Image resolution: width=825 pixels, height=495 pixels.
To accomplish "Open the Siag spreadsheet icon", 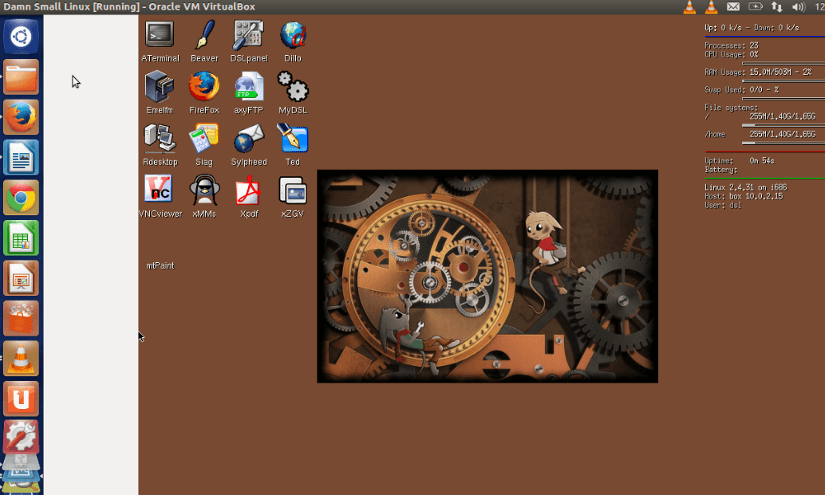I will pos(204,138).
